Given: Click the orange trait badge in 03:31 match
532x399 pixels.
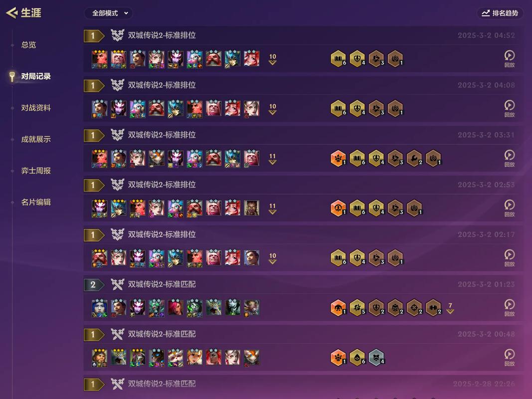Looking at the screenshot, I should (338, 158).
